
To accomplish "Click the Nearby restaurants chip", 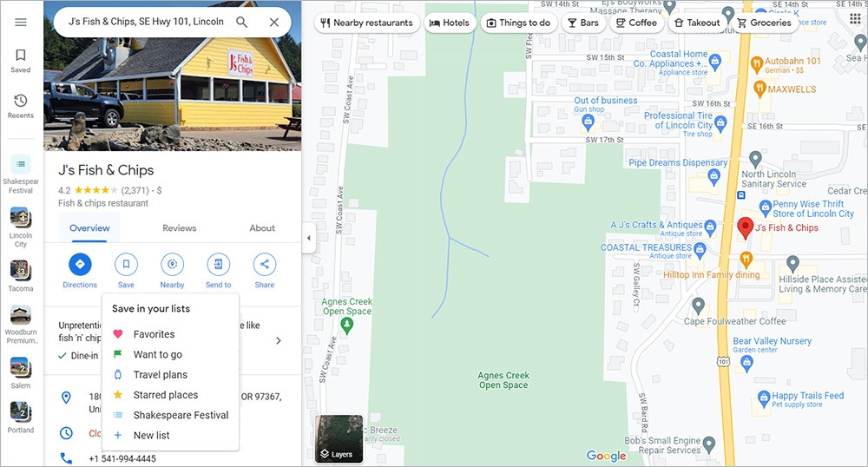I will pos(366,23).
